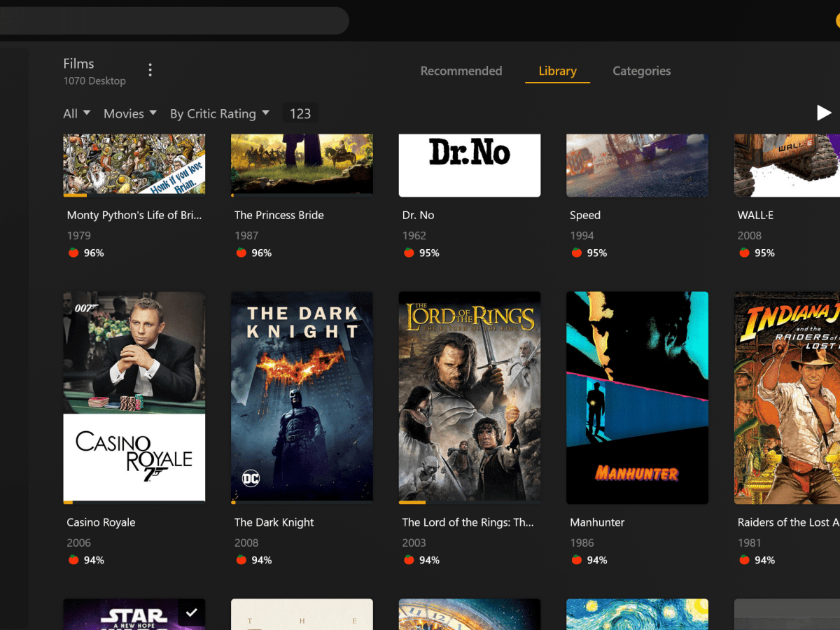Switch to the Recommended tab
Screen dimensions: 840x630
461,71
